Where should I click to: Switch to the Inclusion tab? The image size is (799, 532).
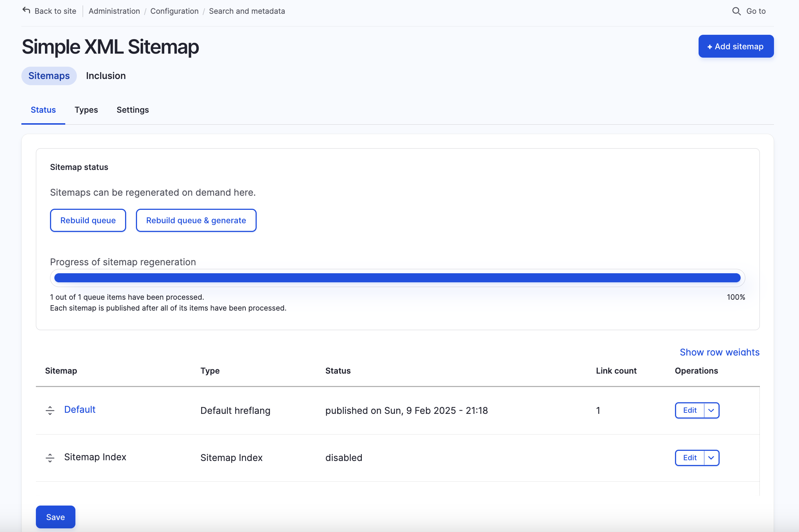[105, 75]
